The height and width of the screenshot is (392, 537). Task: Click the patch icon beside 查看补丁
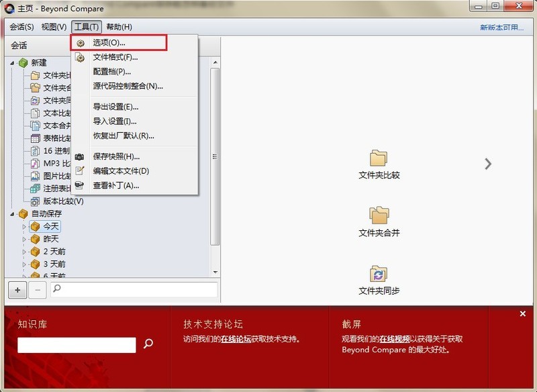[79, 185]
